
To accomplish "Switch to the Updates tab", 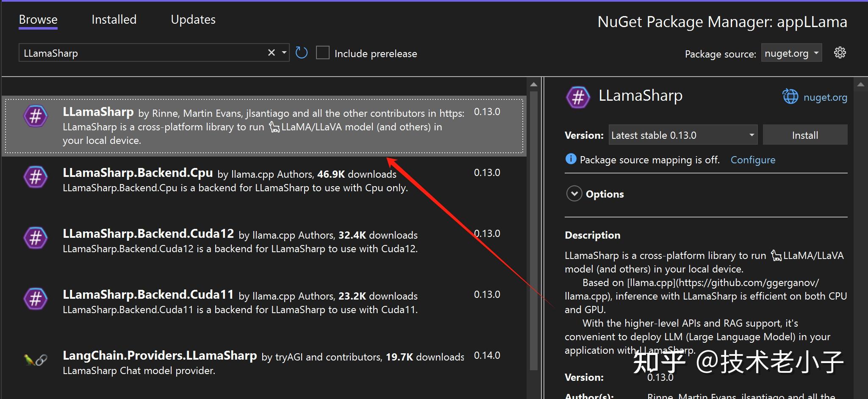I will 193,19.
